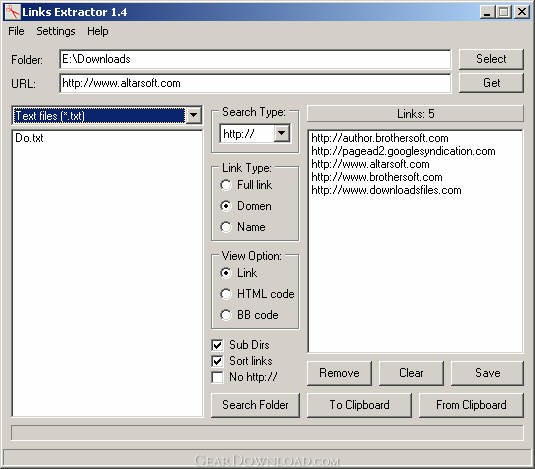The image size is (535, 469).
Task: Toggle the Sort links checkbox
Action: point(217,361)
